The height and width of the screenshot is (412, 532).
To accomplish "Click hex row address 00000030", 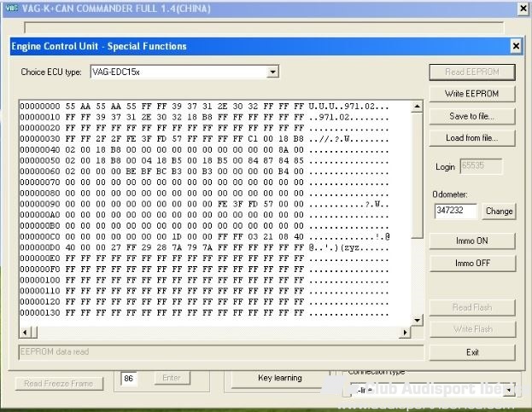I will (40, 139).
